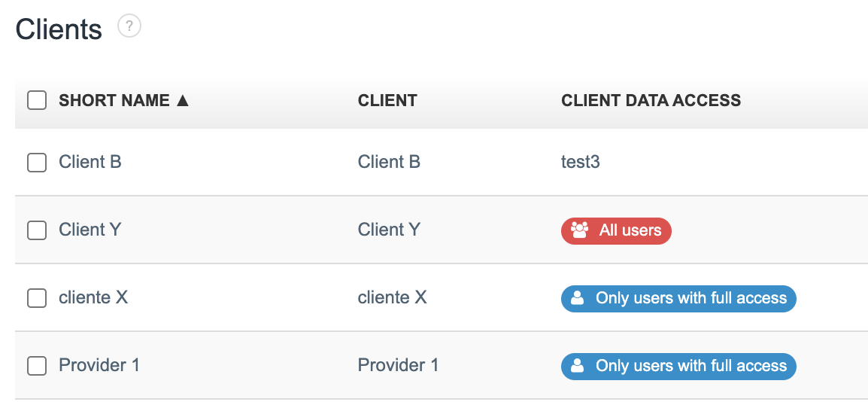Click the ascending sort arrow icon
This screenshot has width=868, height=402.
182,101
